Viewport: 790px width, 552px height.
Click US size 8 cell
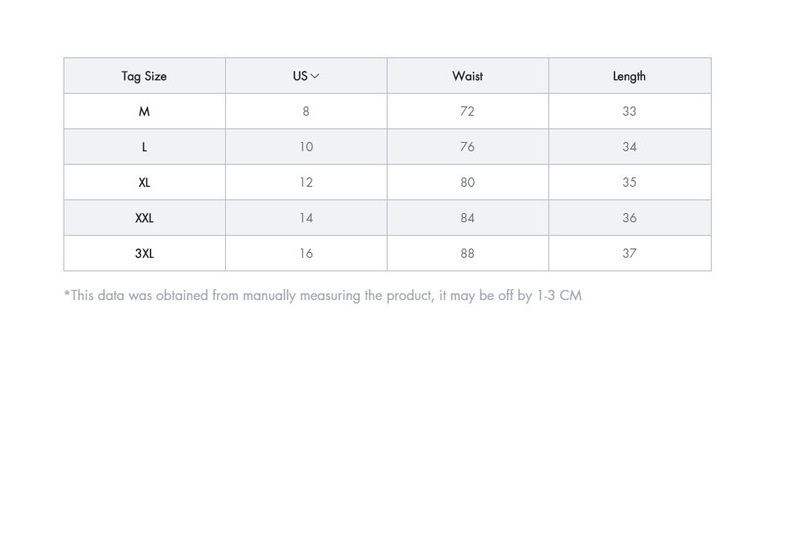click(306, 111)
